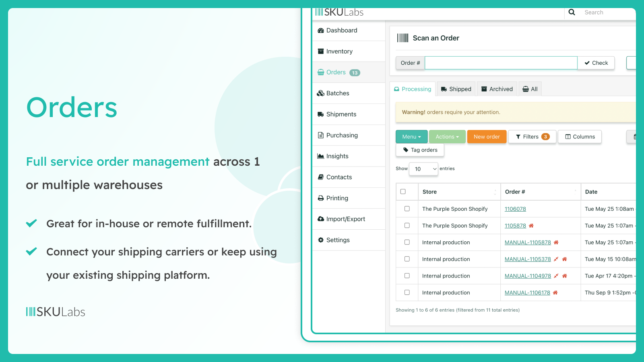
Task: Open Import/Export from the sidebar
Action: pyautogui.click(x=349, y=219)
